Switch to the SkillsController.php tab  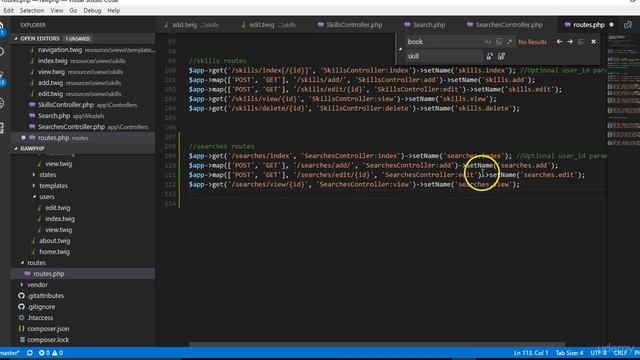(350, 25)
